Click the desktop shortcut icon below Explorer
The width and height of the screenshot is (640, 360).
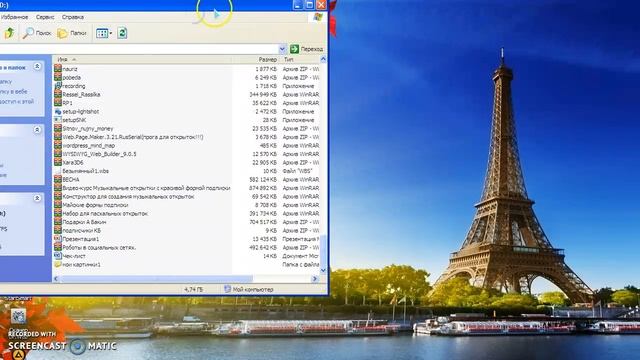[18, 316]
